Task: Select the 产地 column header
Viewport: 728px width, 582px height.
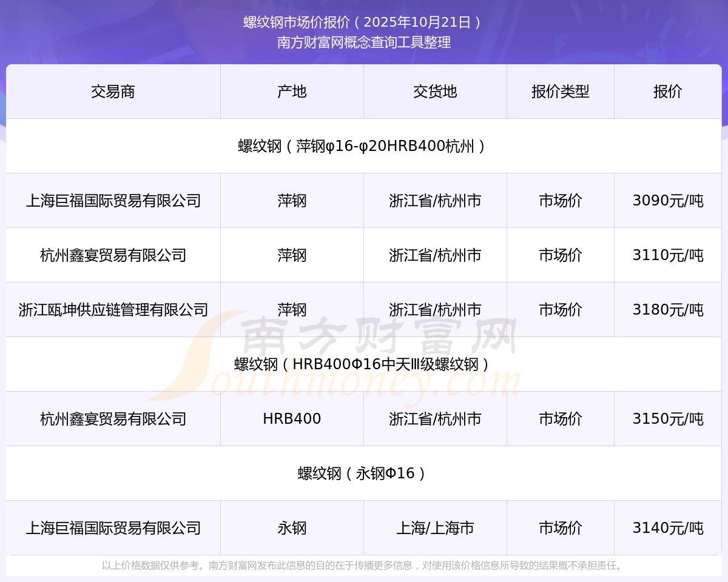Action: point(292,92)
